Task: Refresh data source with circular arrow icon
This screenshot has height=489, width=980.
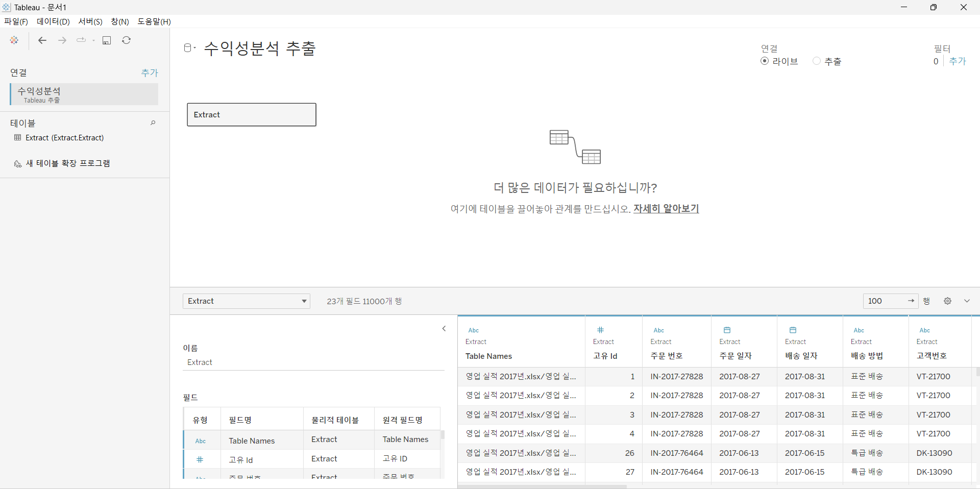Action: (x=127, y=40)
